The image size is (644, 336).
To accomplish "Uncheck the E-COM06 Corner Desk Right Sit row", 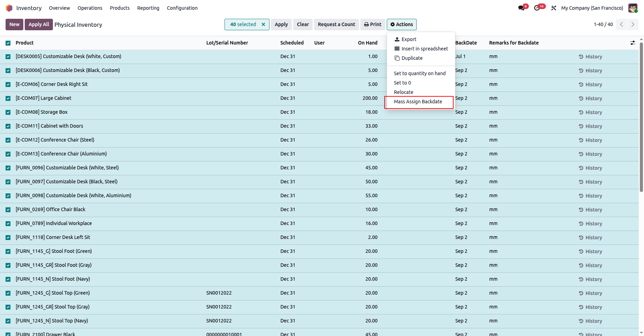I will pyautogui.click(x=8, y=85).
